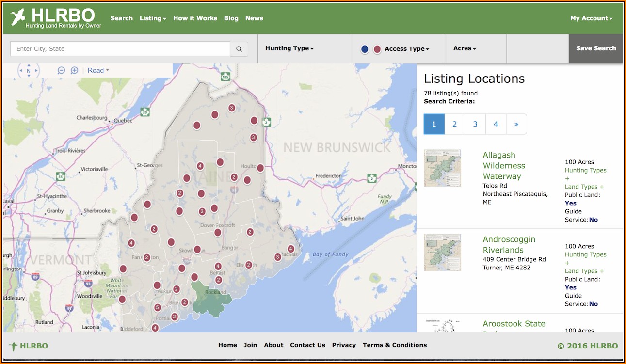Focus the Enter City, State field

click(120, 49)
